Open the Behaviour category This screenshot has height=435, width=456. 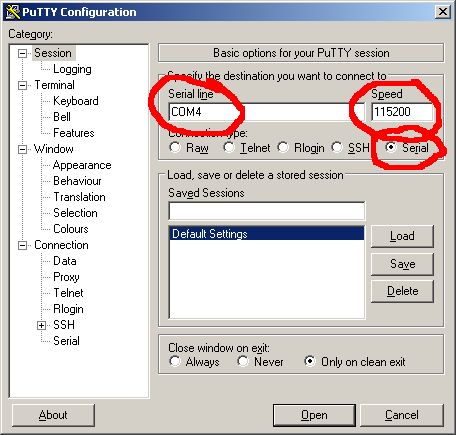[77, 181]
